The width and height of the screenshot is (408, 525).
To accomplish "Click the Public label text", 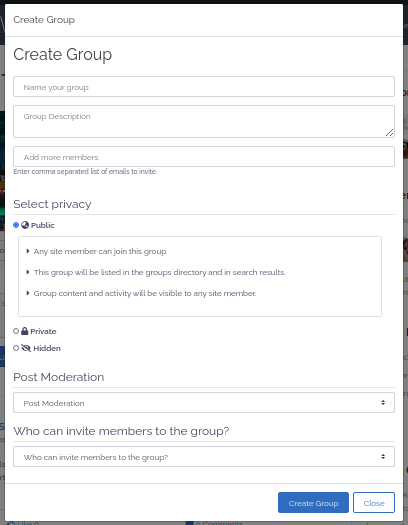I will pyautogui.click(x=43, y=225).
